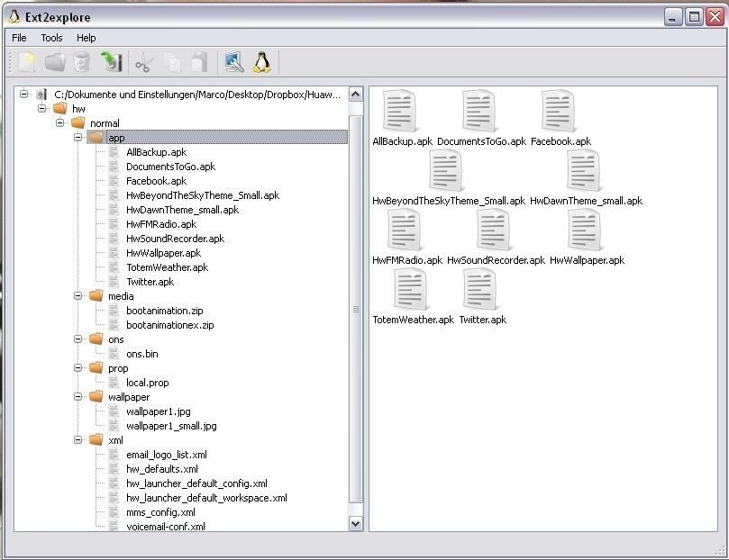Select the normal folder in tree
This screenshot has width=729, height=560.
105,123
